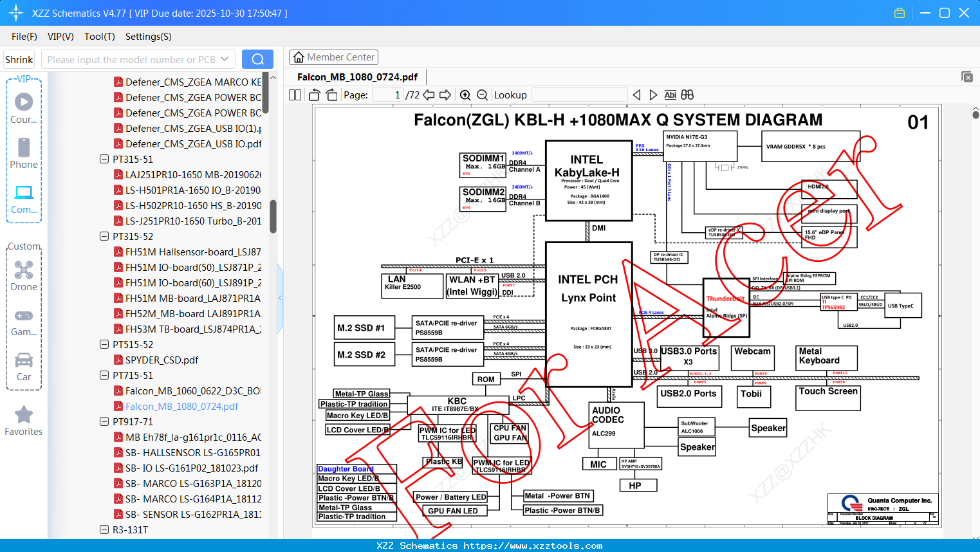Open MB Eh78f_la-g161pr1c file
The image size is (980, 552).
(x=193, y=437)
